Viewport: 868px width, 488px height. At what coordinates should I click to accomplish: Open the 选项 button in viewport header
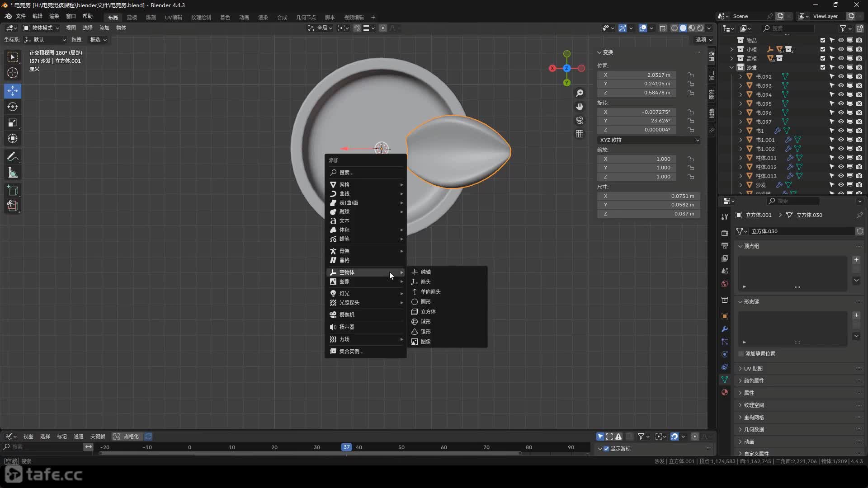[x=704, y=40]
